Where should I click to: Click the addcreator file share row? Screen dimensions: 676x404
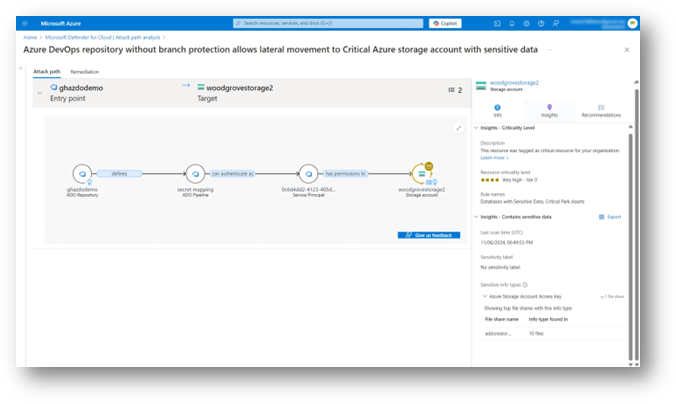(x=553, y=333)
